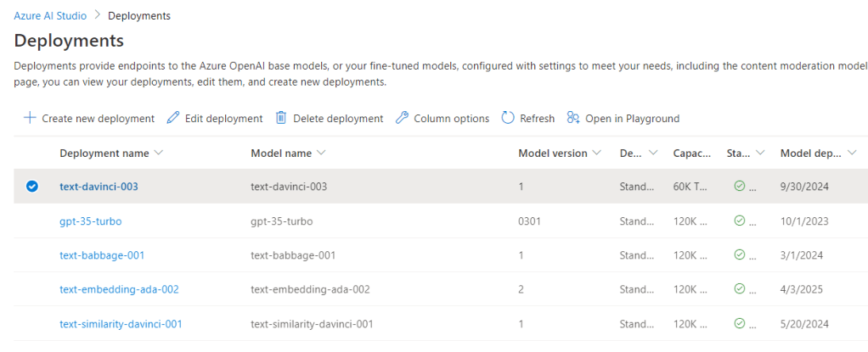Open the text-similarity-davinci-001 deployment link
This screenshot has height=352, width=868.
coord(121,323)
